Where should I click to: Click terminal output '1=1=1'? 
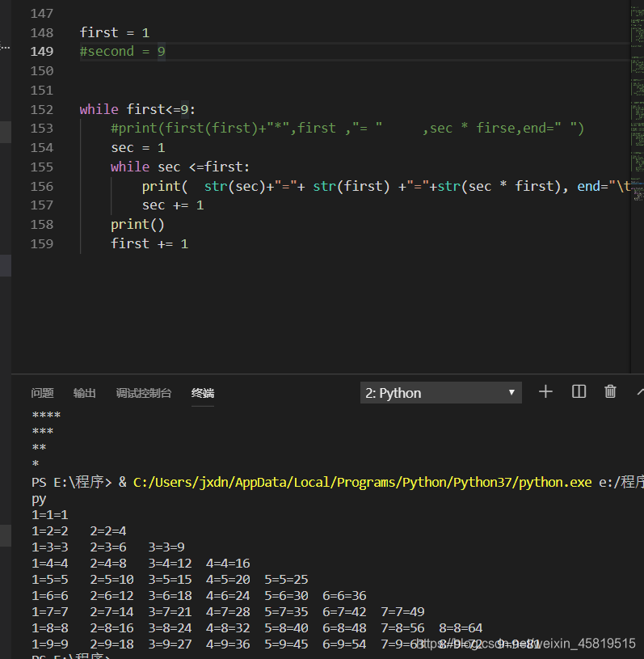pos(49,515)
